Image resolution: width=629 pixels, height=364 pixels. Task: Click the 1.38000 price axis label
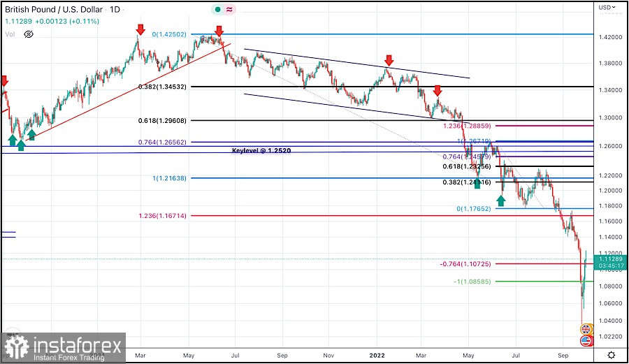610,63
